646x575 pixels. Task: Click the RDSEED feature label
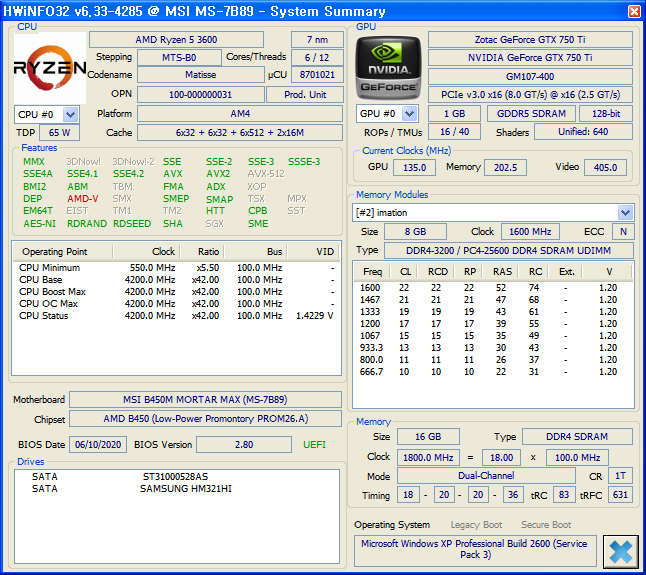coord(132,224)
